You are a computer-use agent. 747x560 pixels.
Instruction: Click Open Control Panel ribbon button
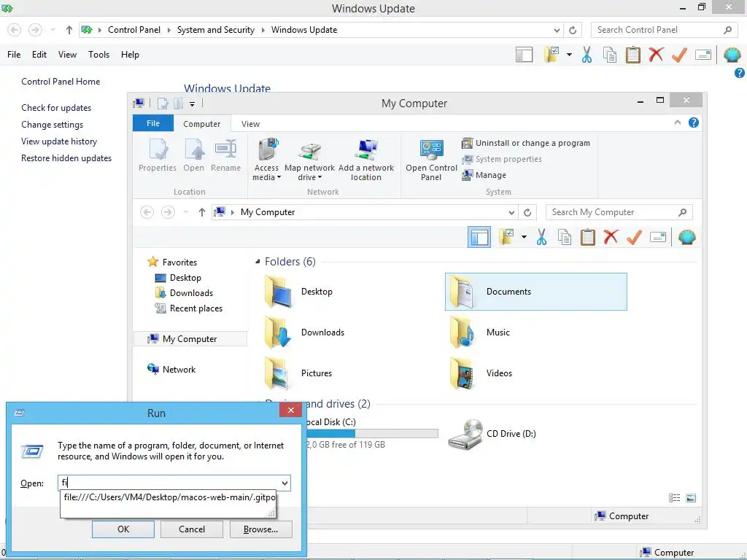point(431,160)
